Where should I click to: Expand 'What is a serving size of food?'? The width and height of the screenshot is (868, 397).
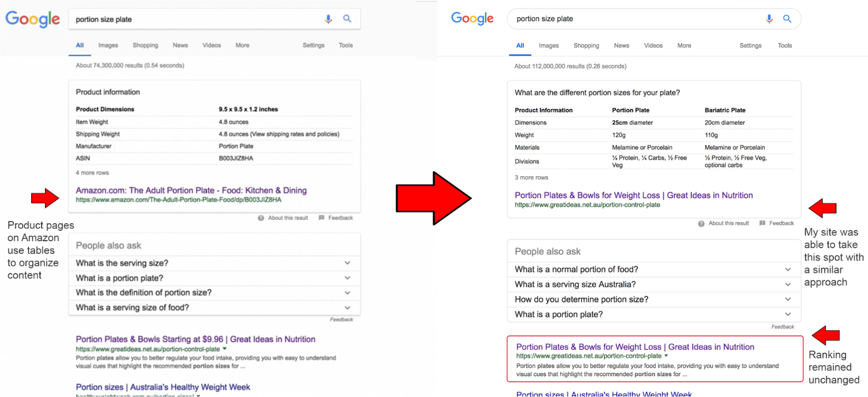coord(214,307)
